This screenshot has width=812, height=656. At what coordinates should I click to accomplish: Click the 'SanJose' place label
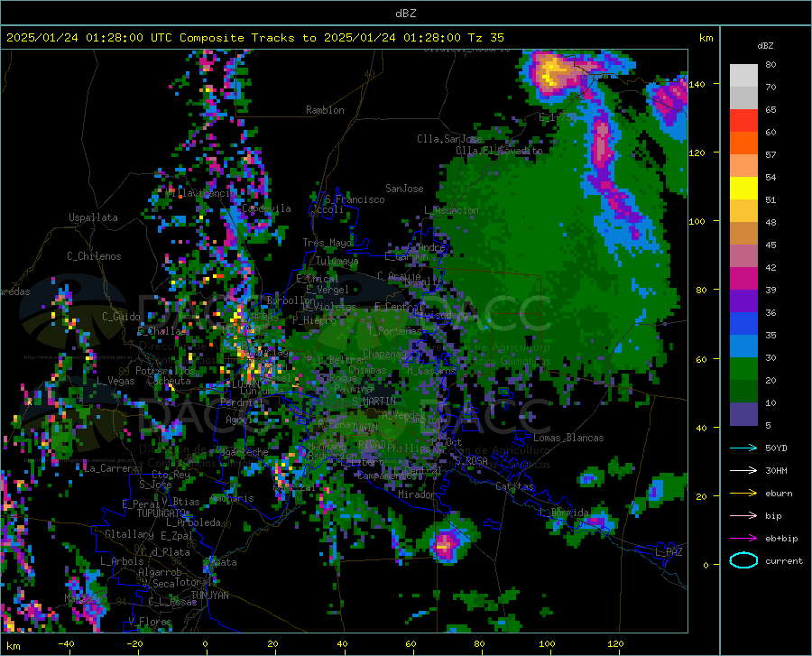tap(404, 189)
